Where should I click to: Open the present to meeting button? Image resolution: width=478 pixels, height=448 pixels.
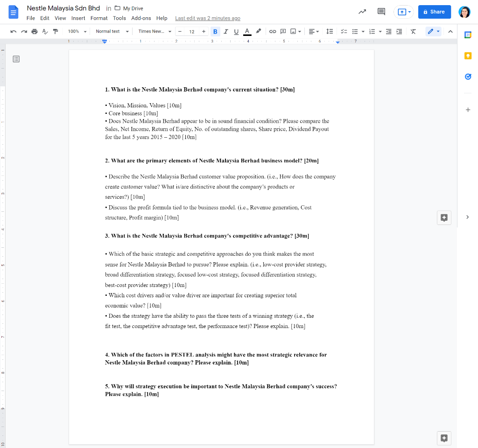404,12
